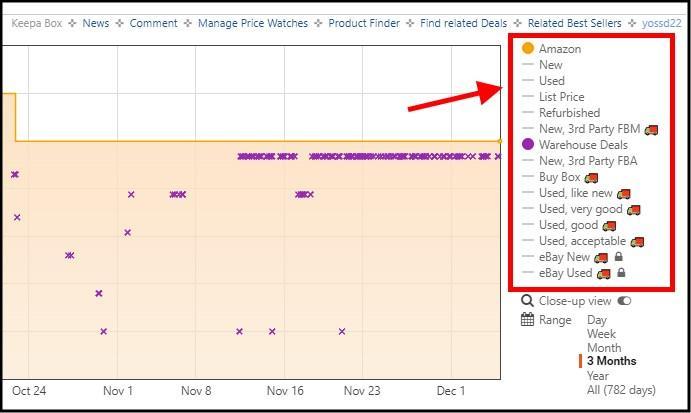This screenshot has width=691, height=413.
Task: Toggle the New price series
Action: (x=550, y=65)
